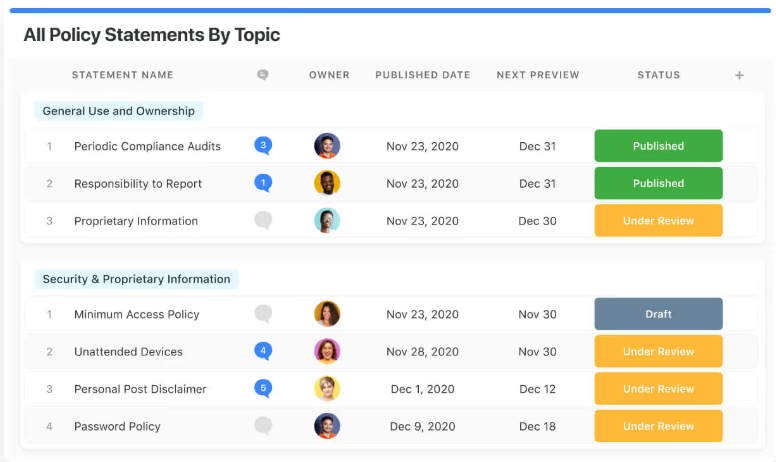The image size is (776, 462).
Task: Click empty comment bubble for Proprietary Information
Action: 263,221
